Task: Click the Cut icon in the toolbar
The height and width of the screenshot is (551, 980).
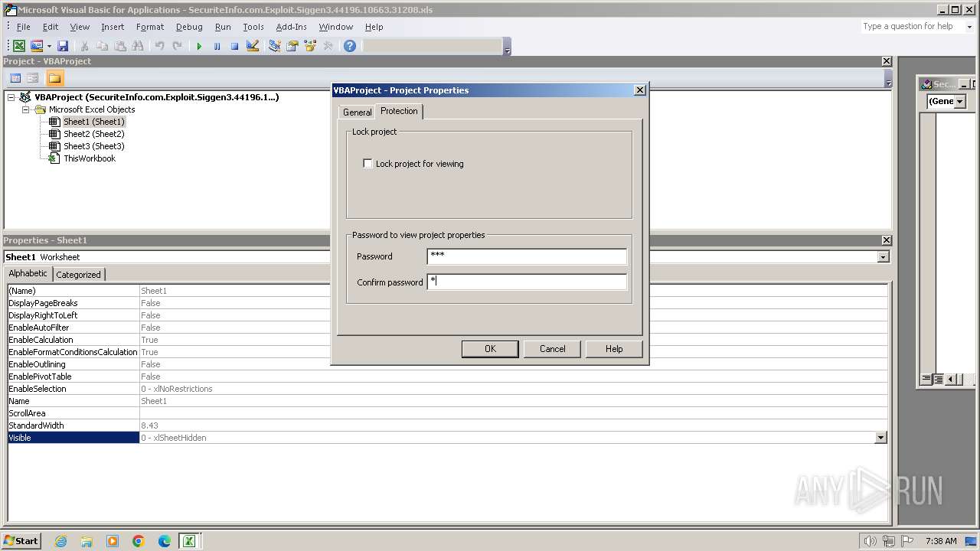Action: point(84,46)
